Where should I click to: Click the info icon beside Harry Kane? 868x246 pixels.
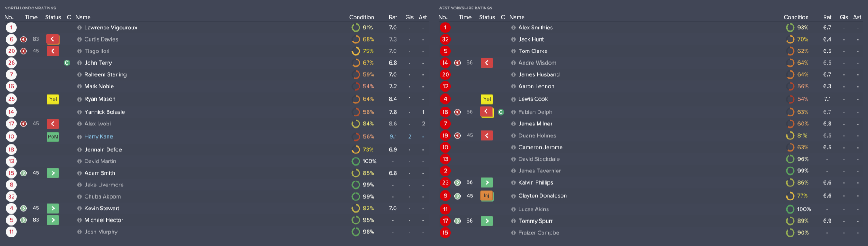click(x=80, y=137)
